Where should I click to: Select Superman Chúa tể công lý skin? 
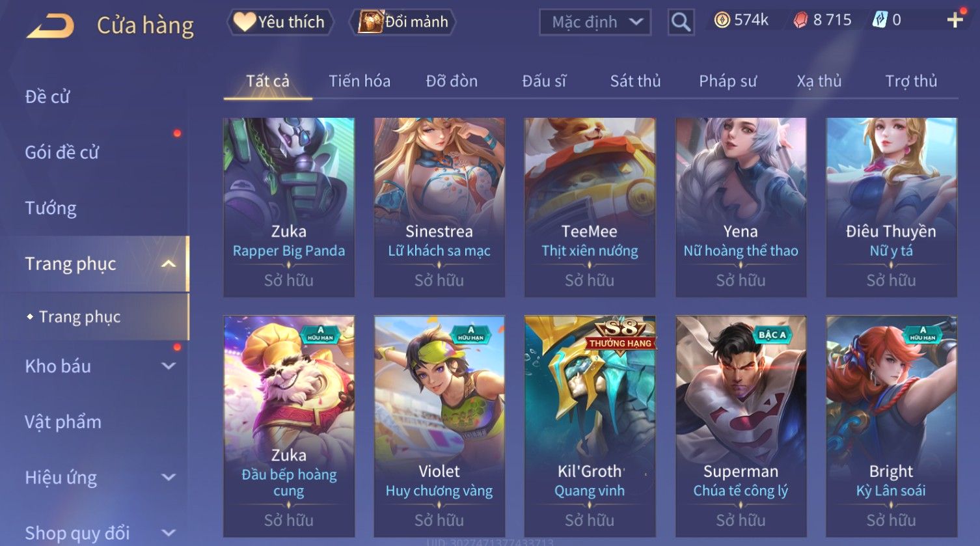click(741, 426)
